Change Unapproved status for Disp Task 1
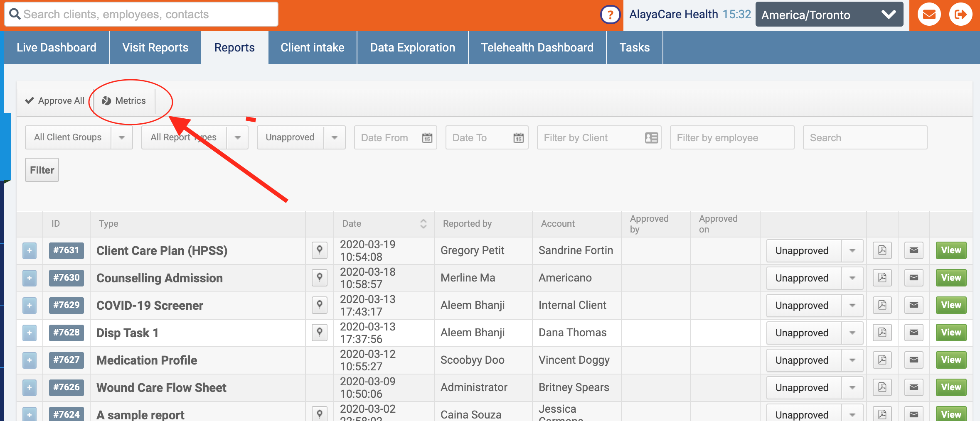 814,333
